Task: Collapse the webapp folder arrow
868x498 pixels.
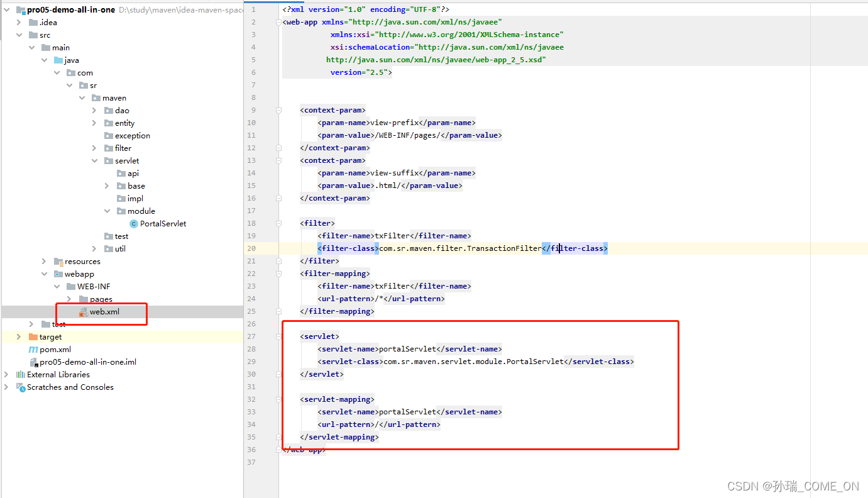Action: point(45,274)
